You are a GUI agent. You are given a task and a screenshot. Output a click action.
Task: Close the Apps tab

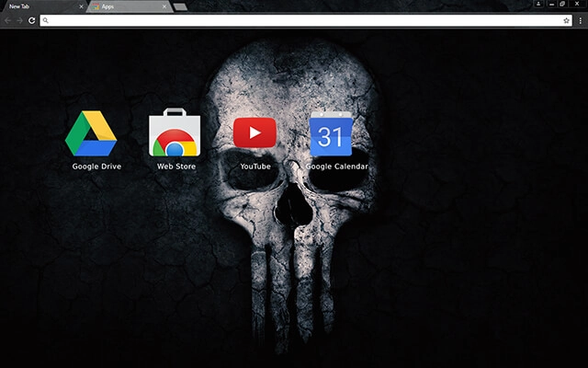click(164, 6)
